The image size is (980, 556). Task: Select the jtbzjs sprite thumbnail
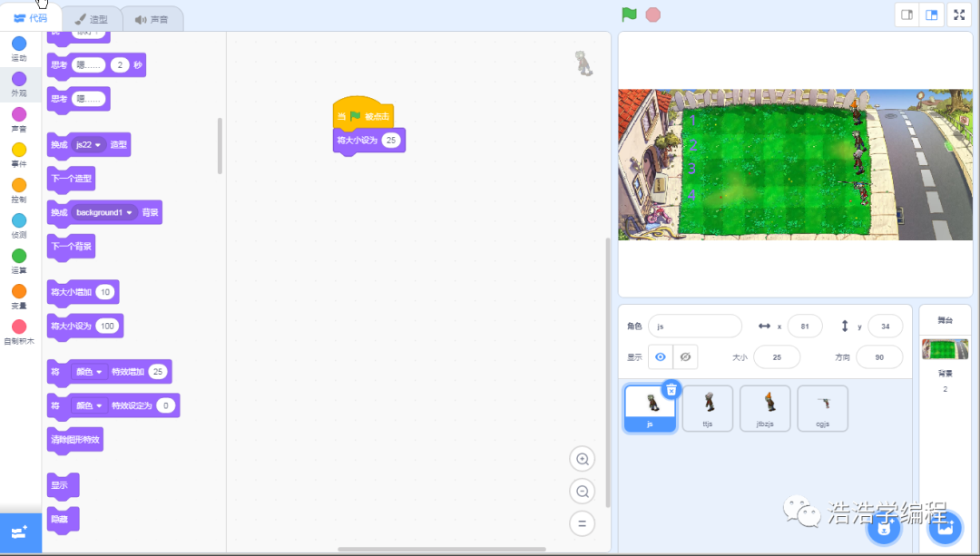pyautogui.click(x=765, y=408)
